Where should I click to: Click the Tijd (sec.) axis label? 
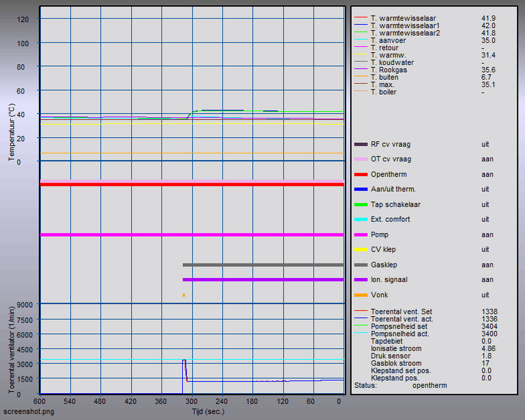coord(208,411)
